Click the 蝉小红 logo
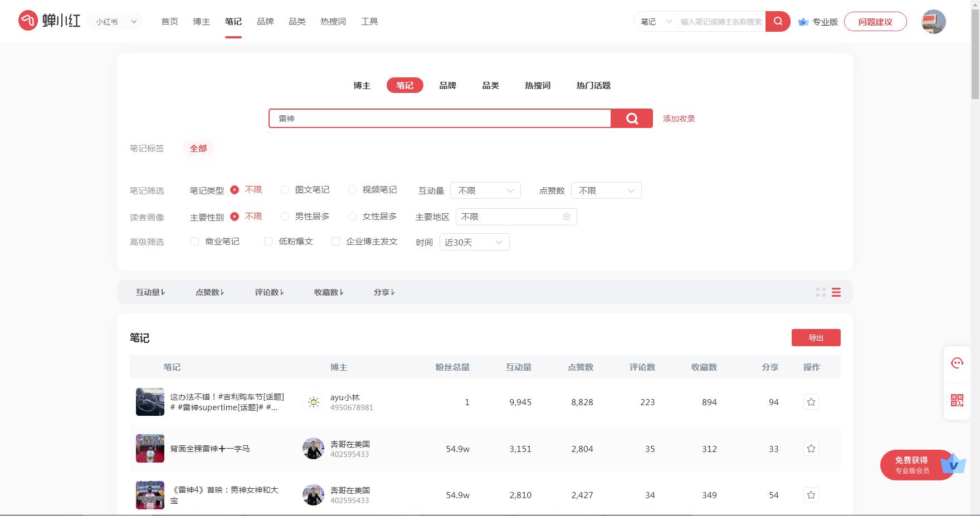980x516 pixels. point(50,21)
